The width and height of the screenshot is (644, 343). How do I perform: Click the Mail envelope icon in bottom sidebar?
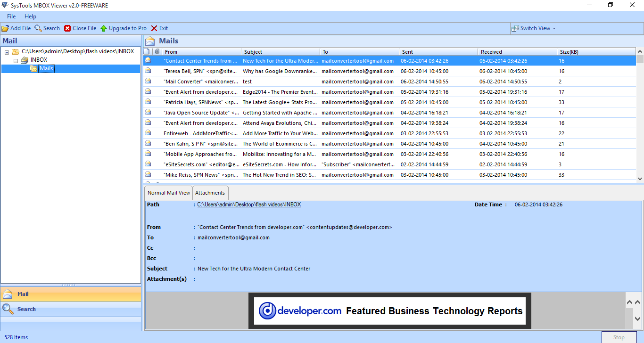[x=8, y=294]
